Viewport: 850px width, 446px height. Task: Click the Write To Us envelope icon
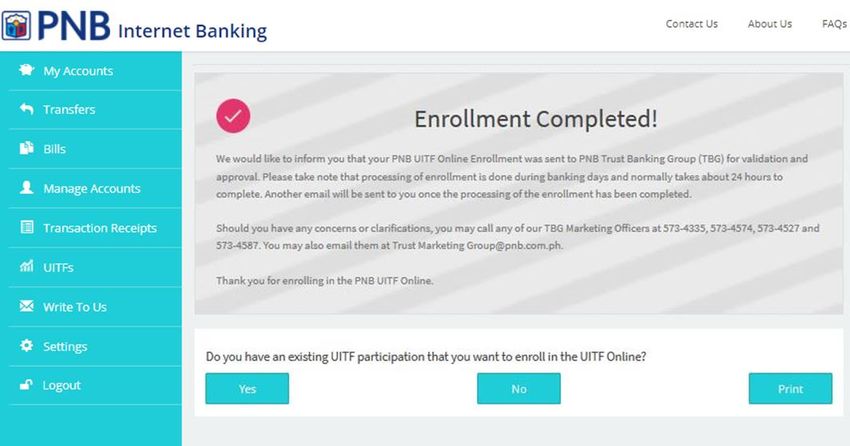click(27, 306)
